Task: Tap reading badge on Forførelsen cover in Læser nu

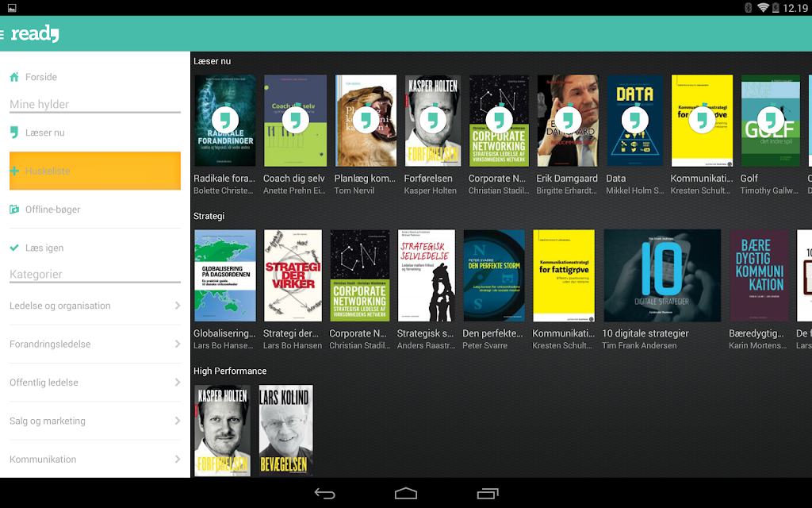Action: tap(433, 121)
